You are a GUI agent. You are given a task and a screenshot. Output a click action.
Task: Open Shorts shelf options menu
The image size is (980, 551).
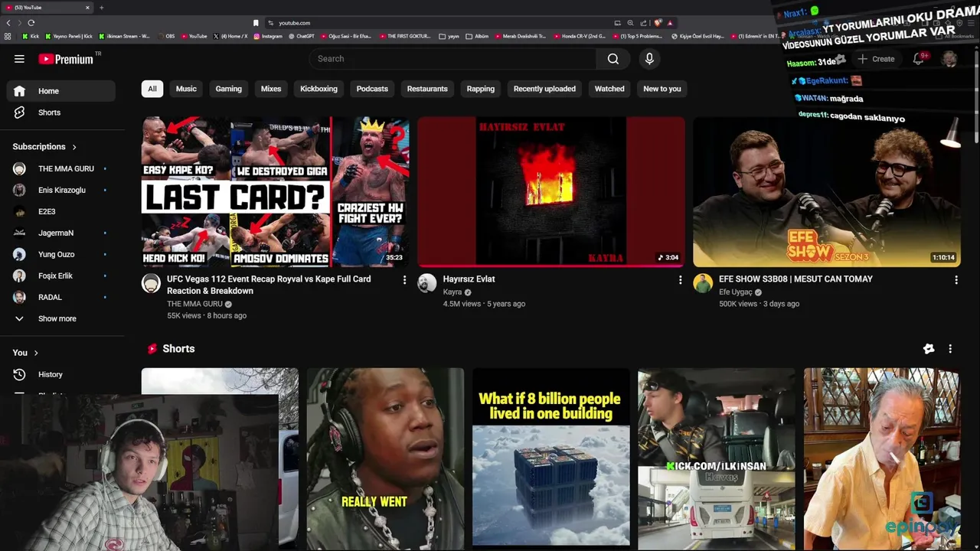[950, 349]
